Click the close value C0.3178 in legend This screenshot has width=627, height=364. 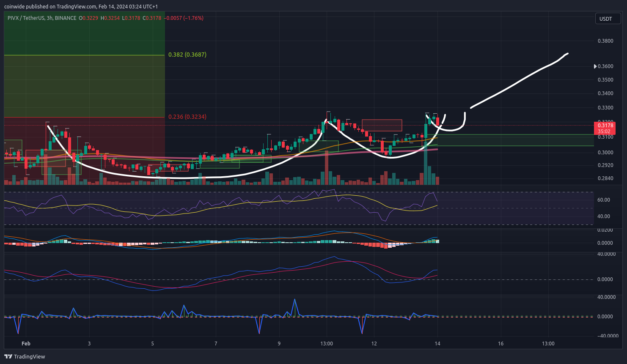pyautogui.click(x=152, y=18)
